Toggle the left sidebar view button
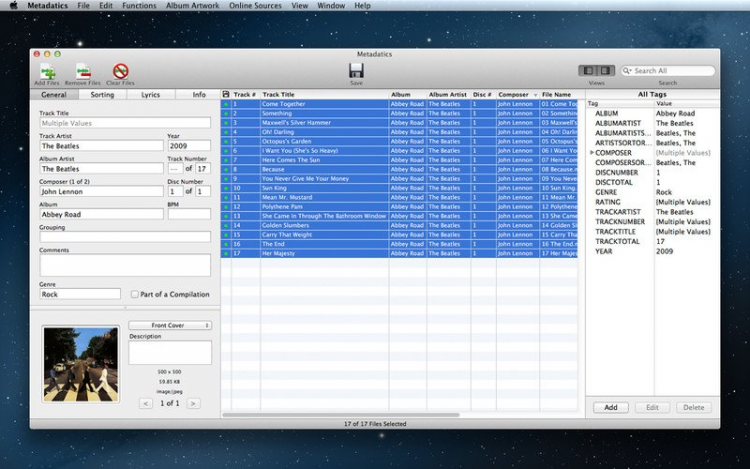Screen dimensions: 750x469 click(x=589, y=71)
